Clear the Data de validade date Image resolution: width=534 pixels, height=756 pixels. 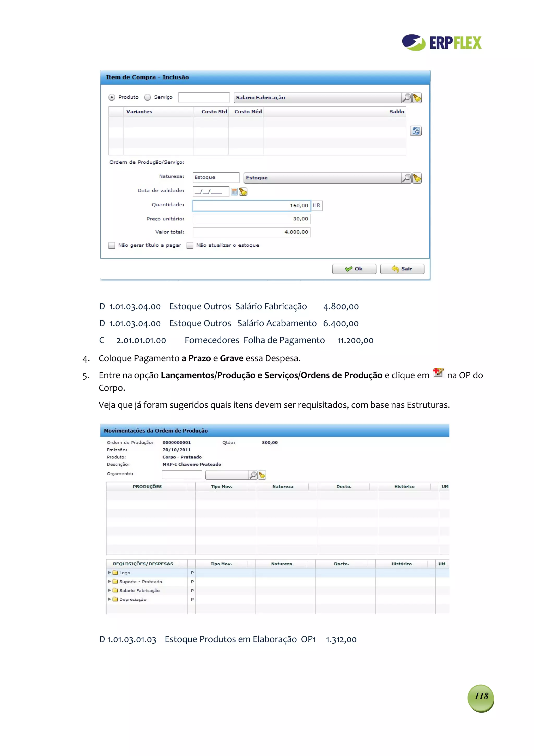243,192
